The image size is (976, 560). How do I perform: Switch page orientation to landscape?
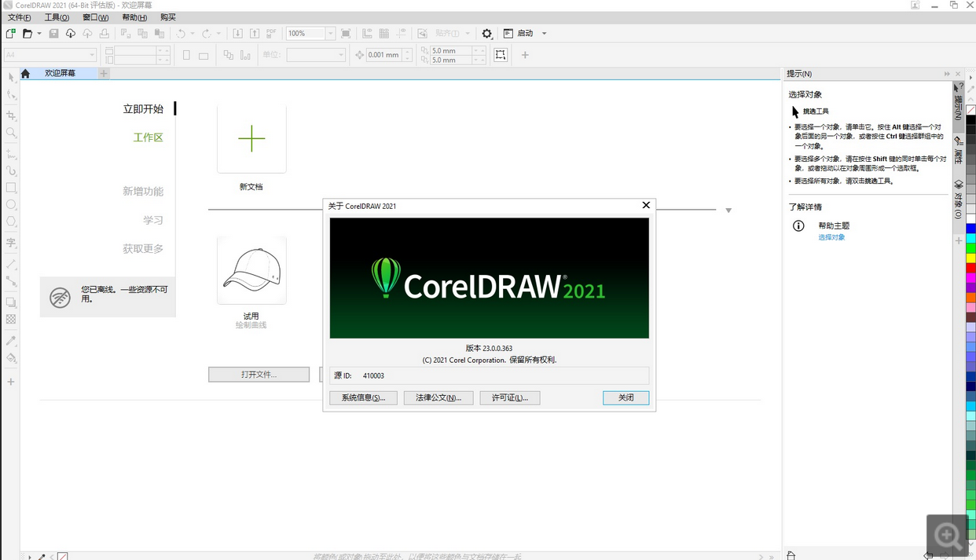pos(204,54)
